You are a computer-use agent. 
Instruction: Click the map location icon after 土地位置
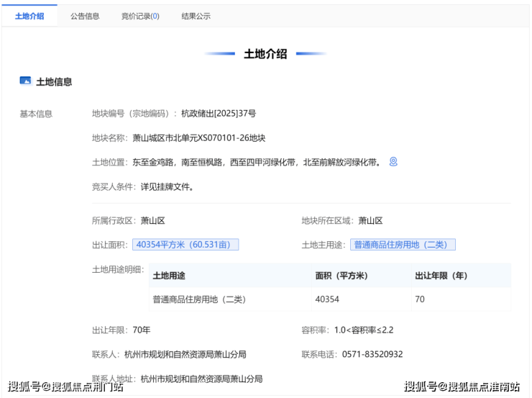pos(393,162)
